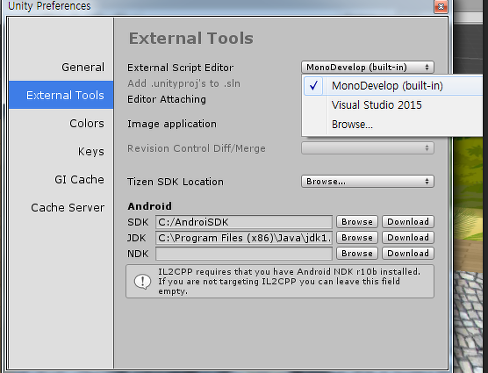The height and width of the screenshot is (373, 488).
Task: Click the JDK path field
Action: pyautogui.click(x=244, y=238)
